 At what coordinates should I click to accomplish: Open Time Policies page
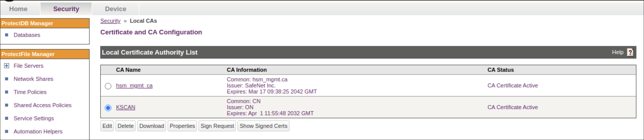pos(30,92)
